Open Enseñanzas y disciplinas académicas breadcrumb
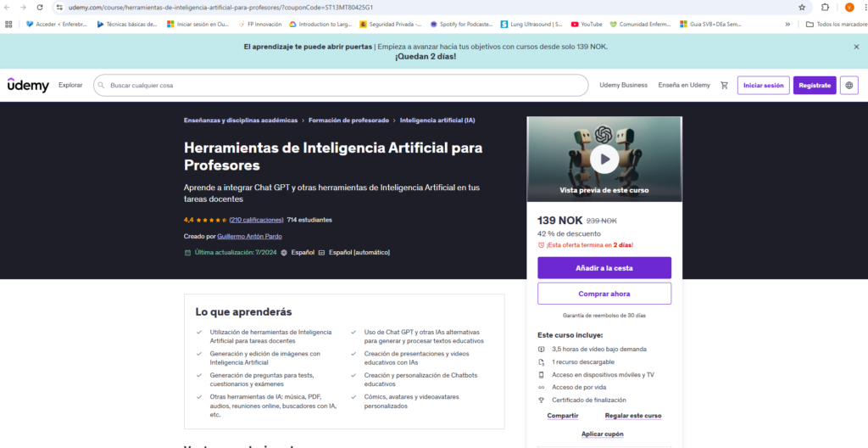Image resolution: width=868 pixels, height=448 pixels. (x=240, y=120)
